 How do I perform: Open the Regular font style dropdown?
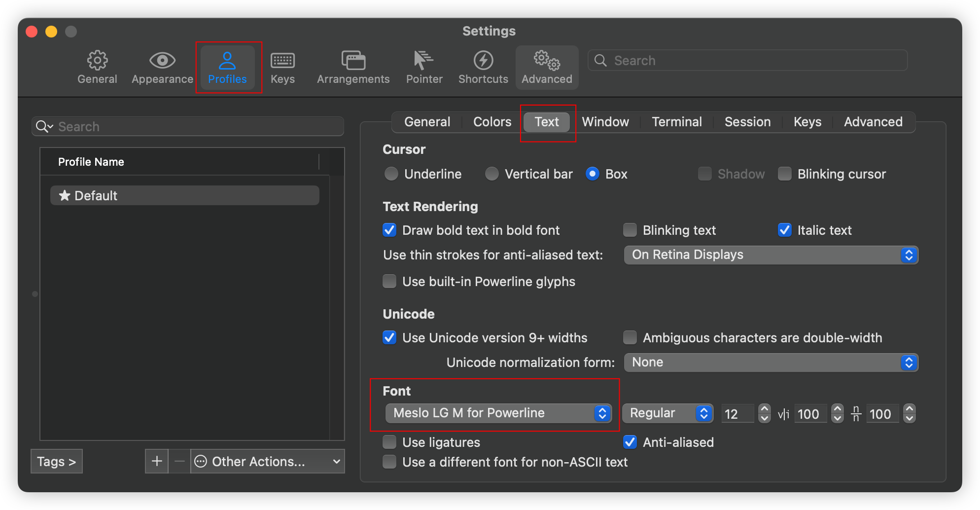click(667, 413)
